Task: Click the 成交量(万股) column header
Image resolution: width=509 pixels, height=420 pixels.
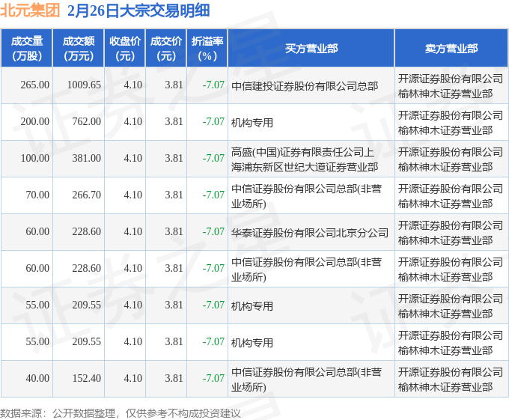Action: click(27, 49)
